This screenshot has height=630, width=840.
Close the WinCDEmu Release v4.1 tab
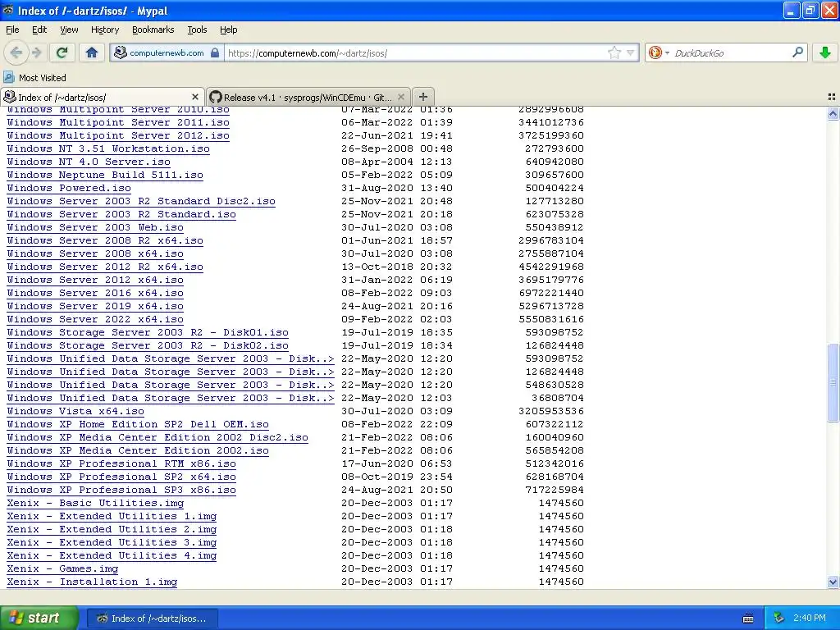tap(401, 97)
